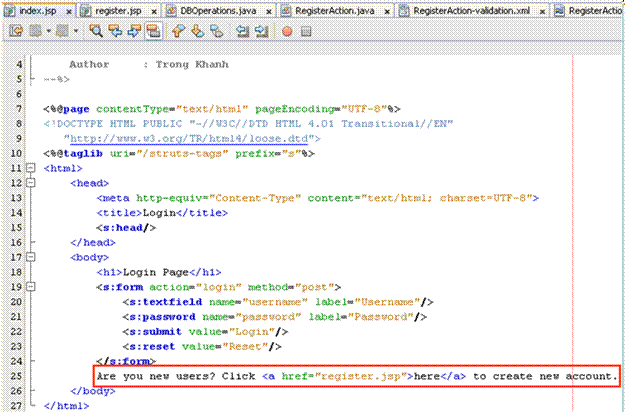
Task: Click the meta http-equiv Content-Type line
Action: pyautogui.click(x=318, y=198)
